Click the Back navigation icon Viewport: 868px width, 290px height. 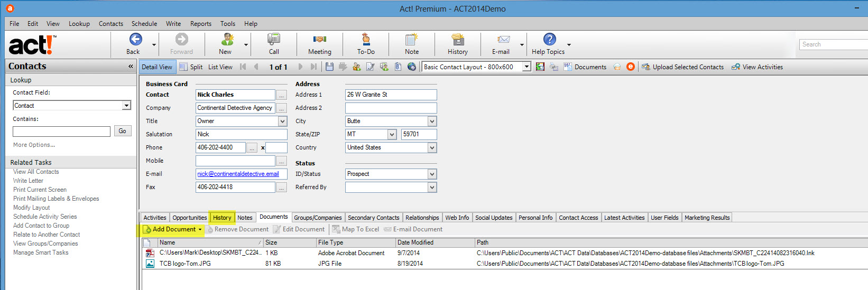point(135,40)
